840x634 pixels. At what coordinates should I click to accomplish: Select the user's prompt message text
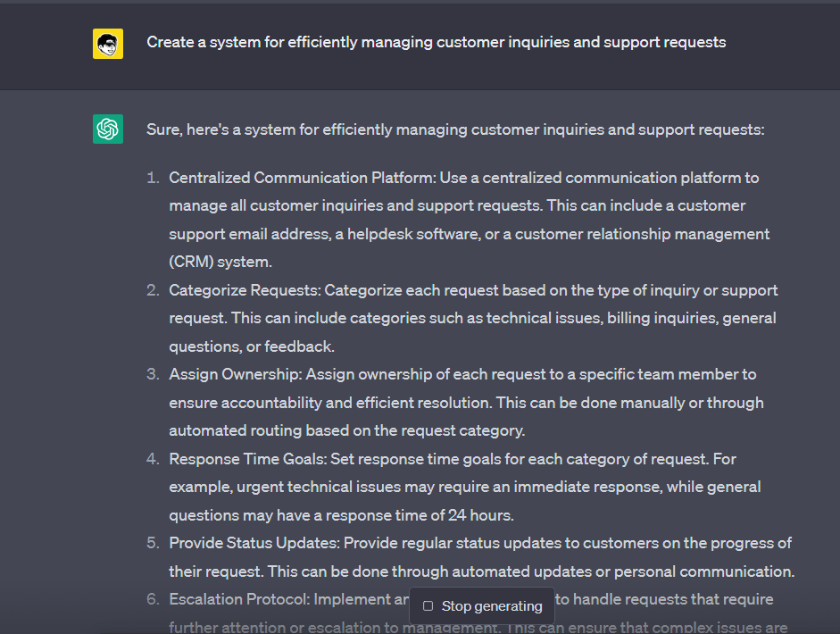click(x=437, y=42)
